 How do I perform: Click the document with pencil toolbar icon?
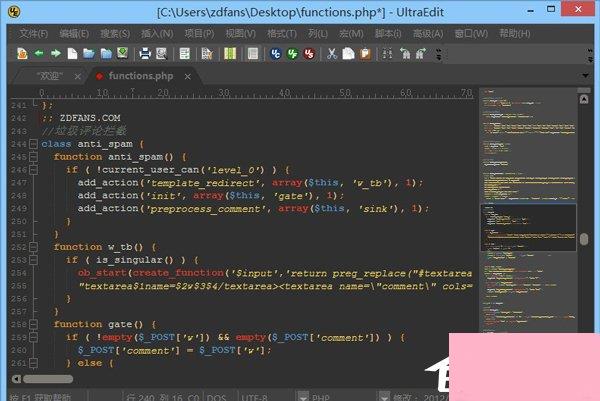(x=207, y=54)
